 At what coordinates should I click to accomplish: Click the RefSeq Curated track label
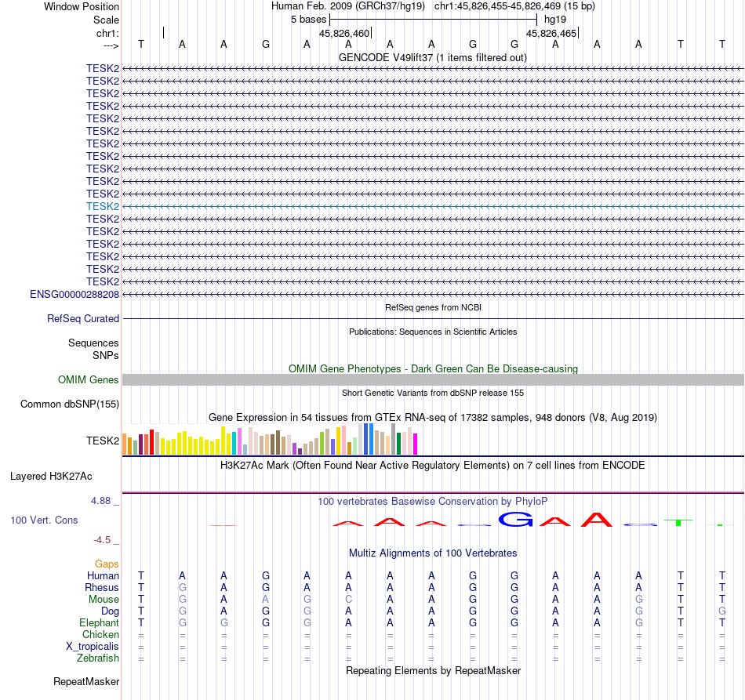pyautogui.click(x=83, y=319)
